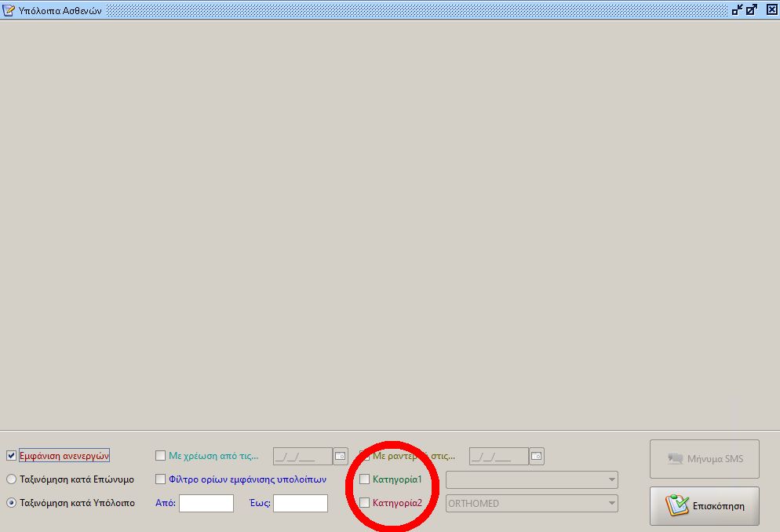The height and width of the screenshot is (532, 780).
Task: Click the Από amount input field
Action: (x=206, y=503)
